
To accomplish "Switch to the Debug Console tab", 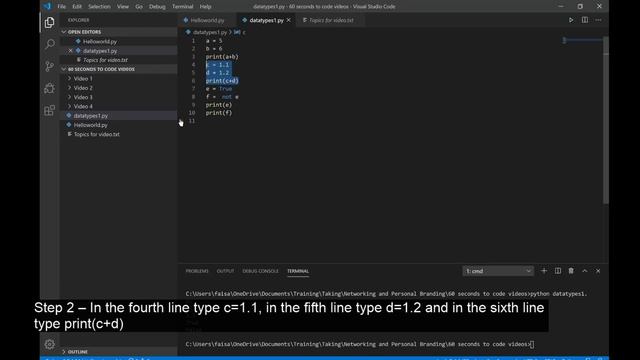I will [260, 271].
